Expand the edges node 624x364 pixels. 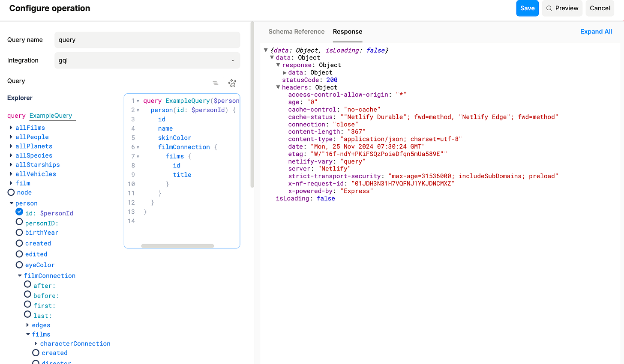(28, 325)
